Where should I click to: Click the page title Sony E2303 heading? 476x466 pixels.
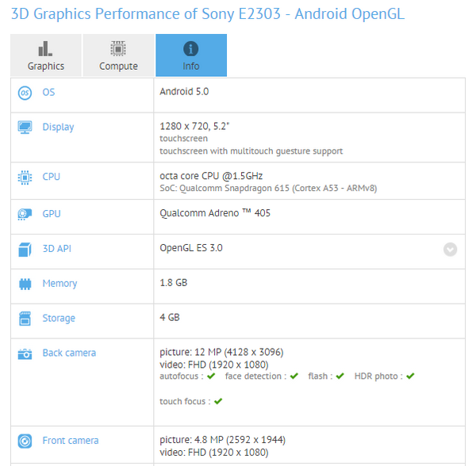(208, 14)
